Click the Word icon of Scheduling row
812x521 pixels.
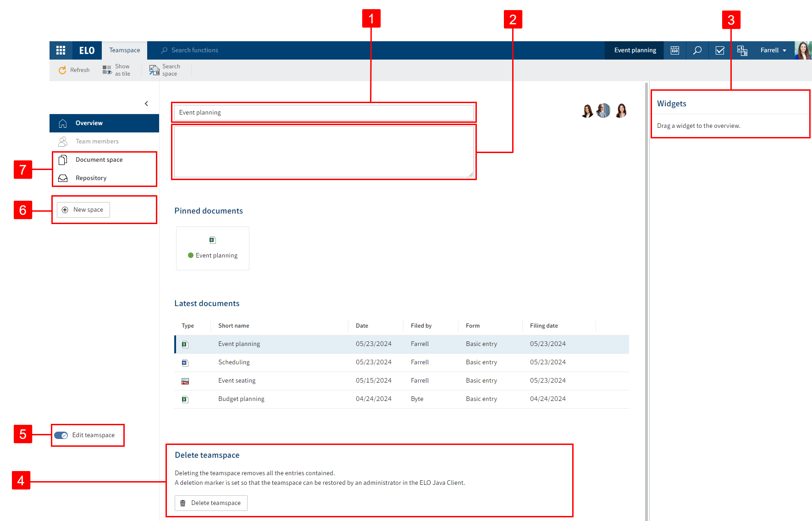pos(185,363)
